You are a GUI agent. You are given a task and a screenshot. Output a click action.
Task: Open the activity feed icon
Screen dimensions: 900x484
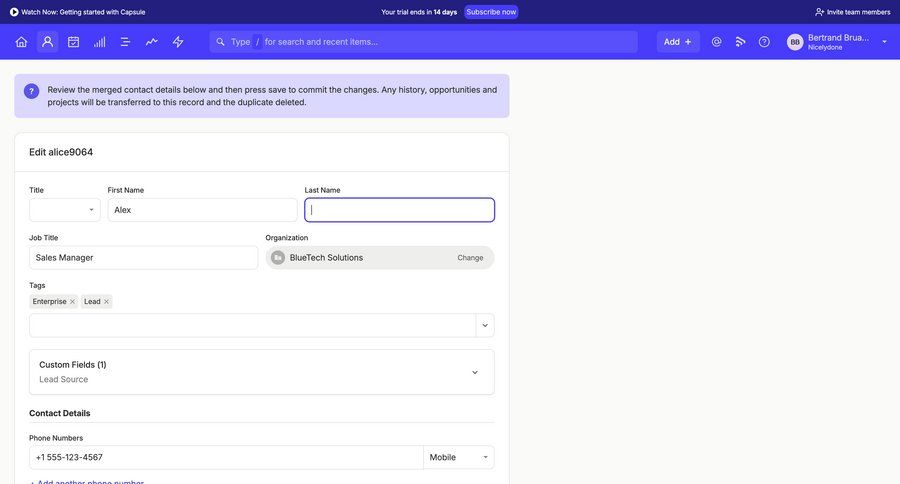click(x=740, y=42)
